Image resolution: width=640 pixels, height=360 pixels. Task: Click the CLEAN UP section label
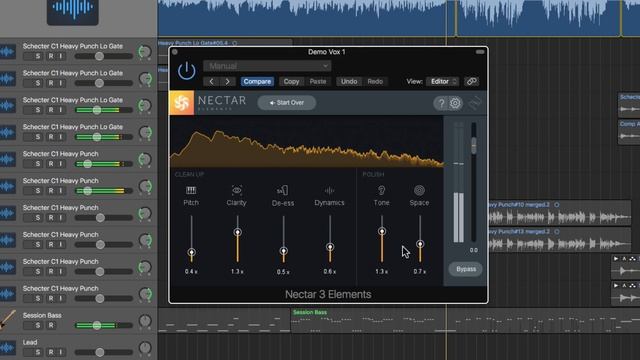pyautogui.click(x=189, y=174)
